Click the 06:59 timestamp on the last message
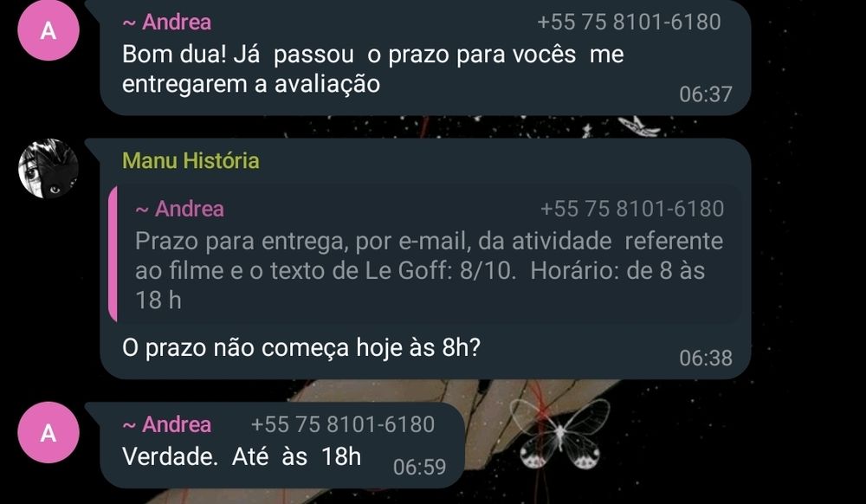Image resolution: width=866 pixels, height=504 pixels. coord(419,468)
